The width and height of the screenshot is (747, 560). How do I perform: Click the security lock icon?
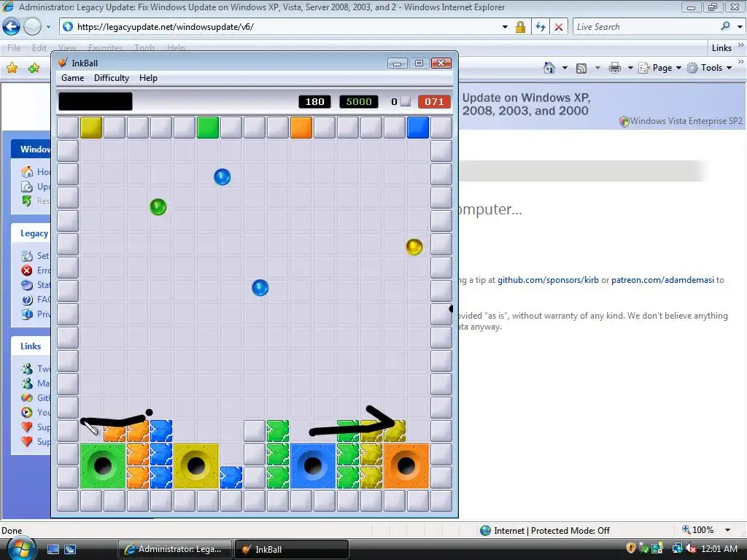click(520, 27)
